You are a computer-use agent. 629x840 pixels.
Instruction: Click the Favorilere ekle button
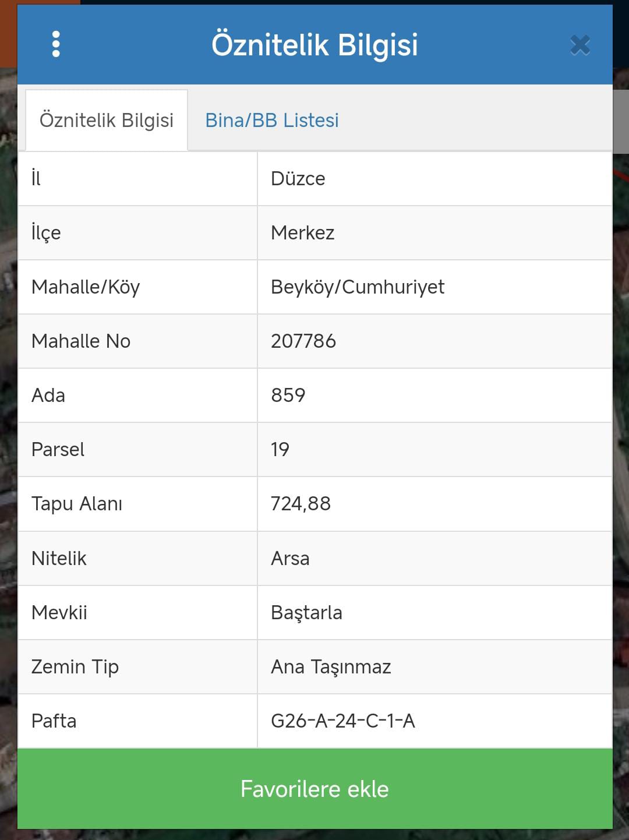point(315,789)
